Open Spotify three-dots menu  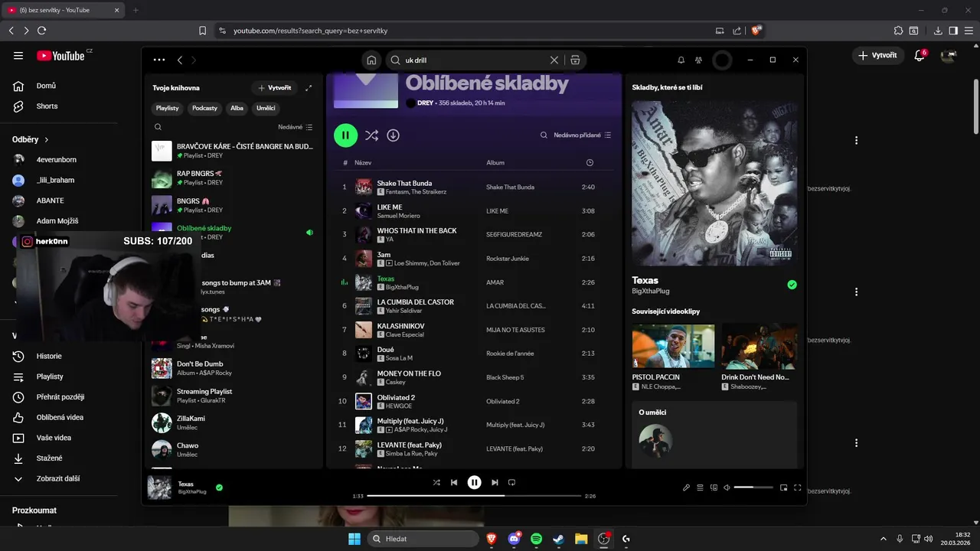(159, 60)
